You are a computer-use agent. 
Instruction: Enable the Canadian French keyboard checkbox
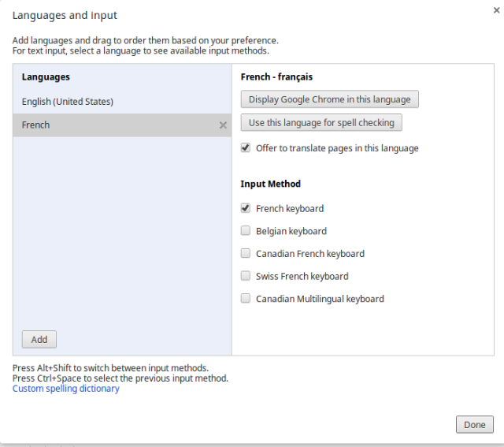pos(246,254)
